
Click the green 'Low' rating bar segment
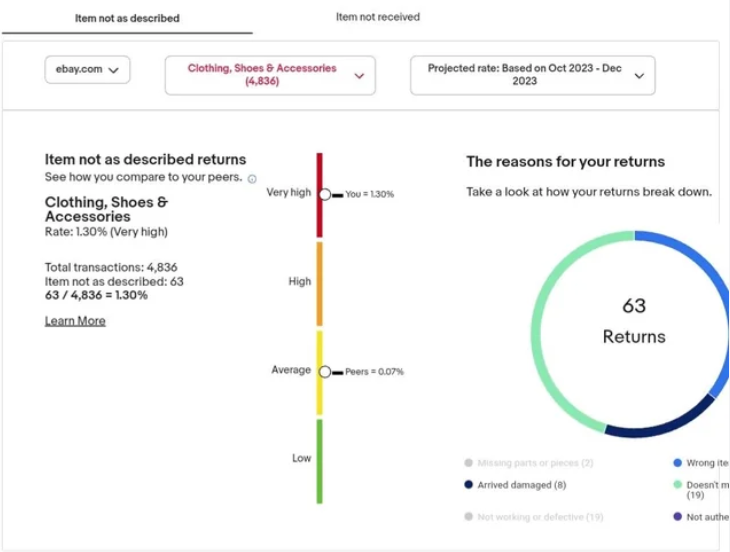[320, 461]
